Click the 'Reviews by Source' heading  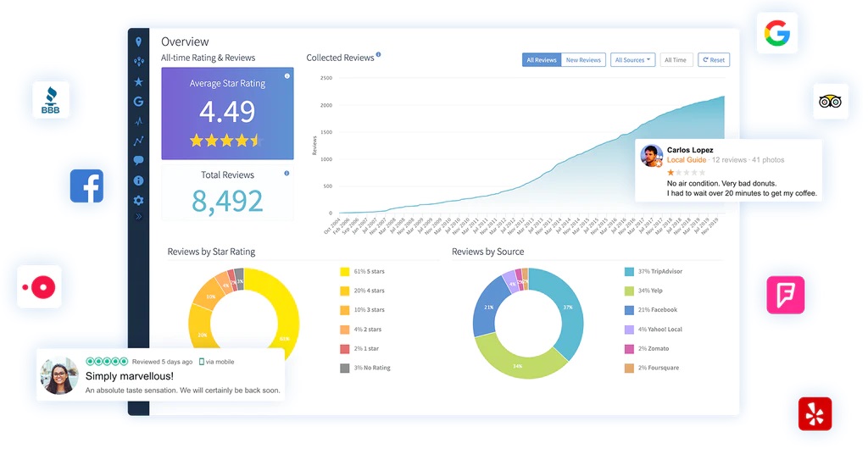coord(487,252)
